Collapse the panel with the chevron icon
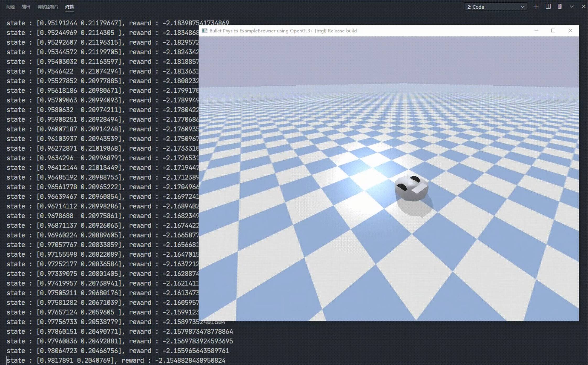Viewport: 588px width, 365px height. (x=572, y=7)
